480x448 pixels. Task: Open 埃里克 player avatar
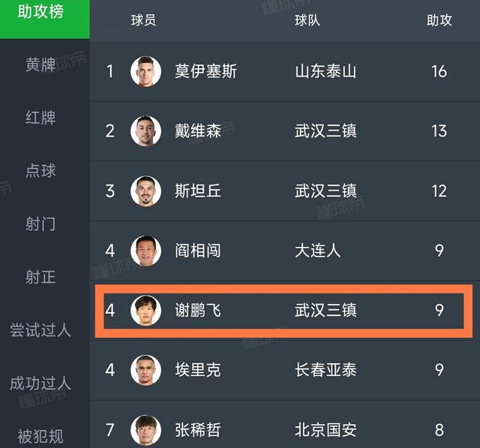click(x=145, y=370)
